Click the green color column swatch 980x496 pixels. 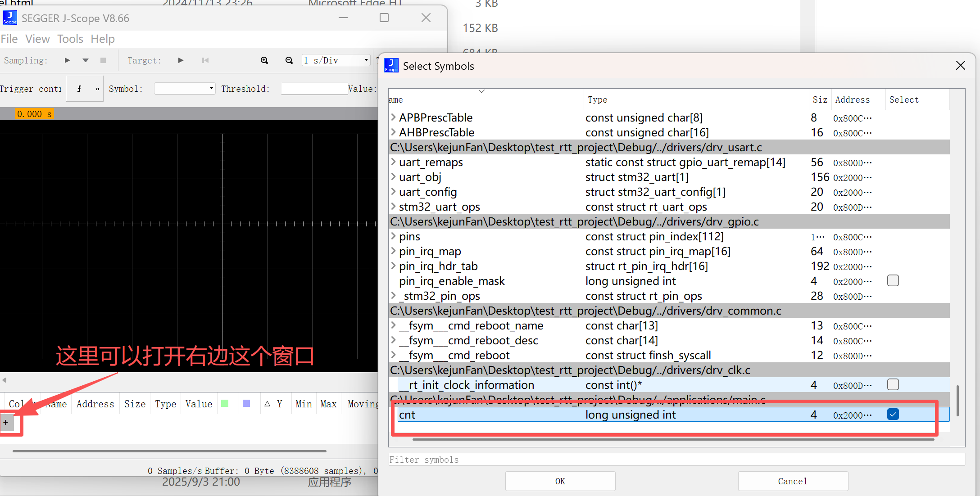225,403
